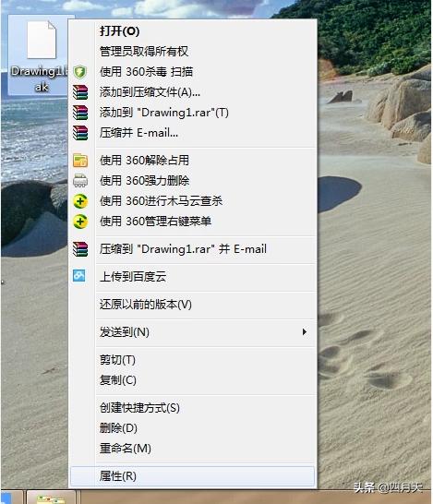Click the 360 antivirus shield icon

point(79,72)
